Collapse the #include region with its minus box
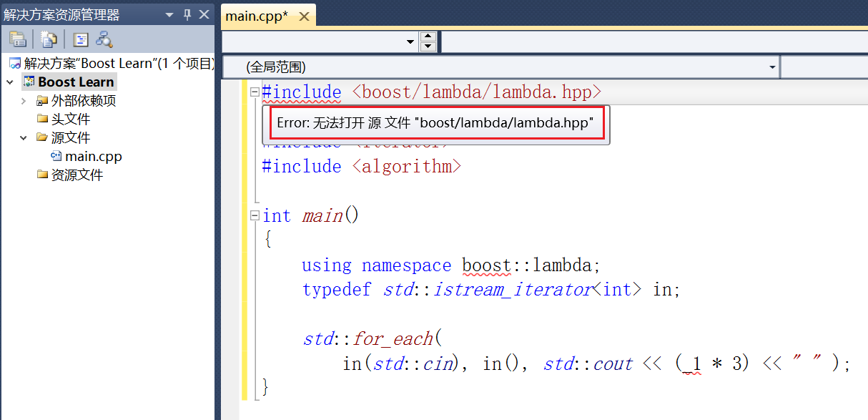Screen dimensions: 868x420 click(255, 92)
